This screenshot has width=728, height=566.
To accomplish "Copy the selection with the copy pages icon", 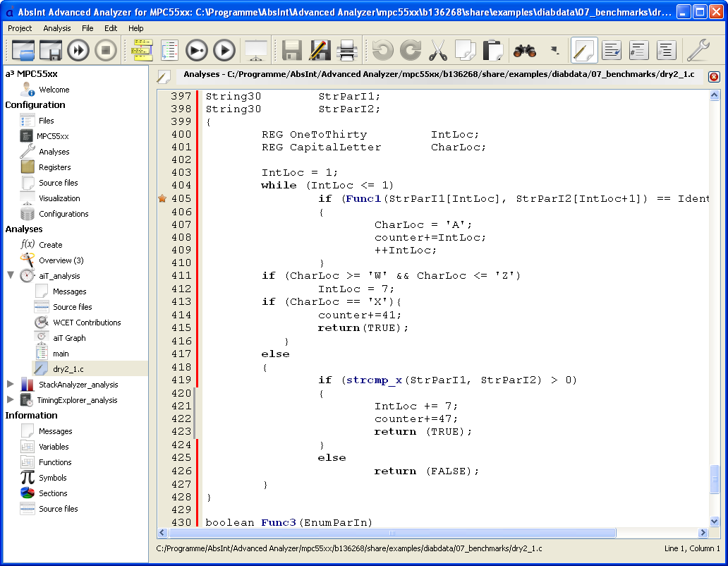I will pyautogui.click(x=465, y=50).
